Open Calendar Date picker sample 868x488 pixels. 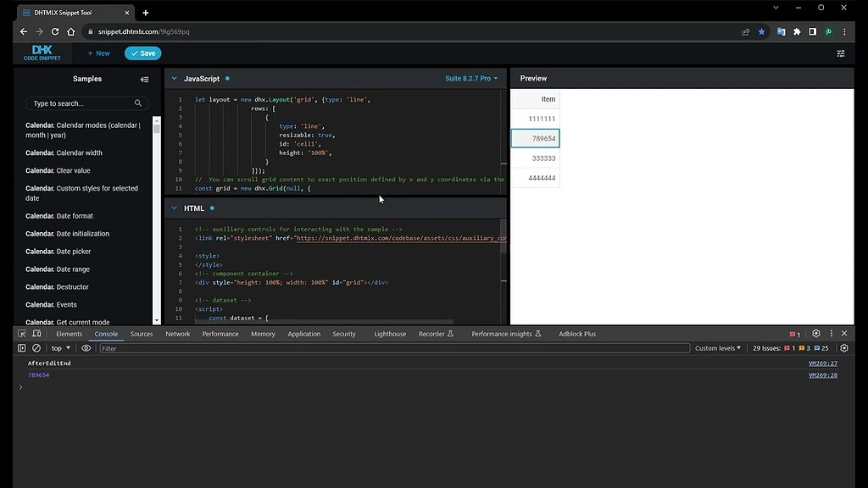pyautogui.click(x=58, y=251)
